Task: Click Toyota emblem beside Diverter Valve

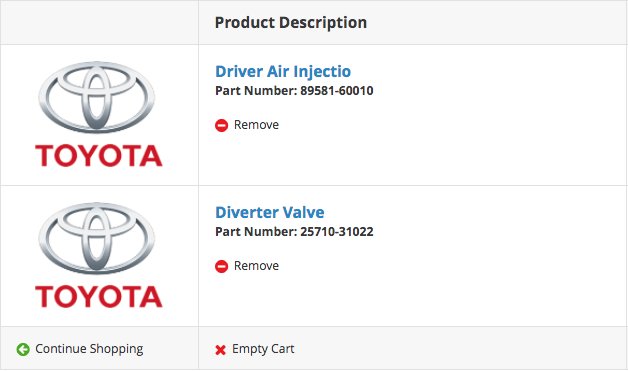Action: point(97,238)
